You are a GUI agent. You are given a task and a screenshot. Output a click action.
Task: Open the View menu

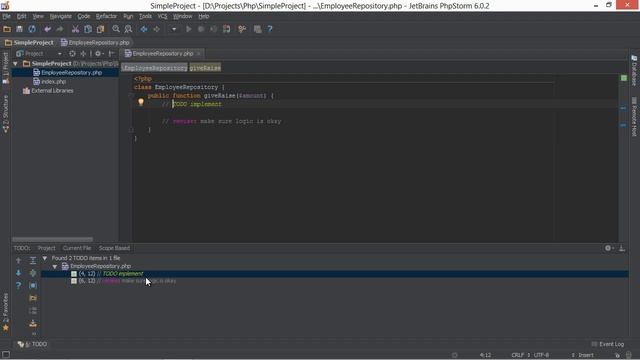(x=38, y=16)
